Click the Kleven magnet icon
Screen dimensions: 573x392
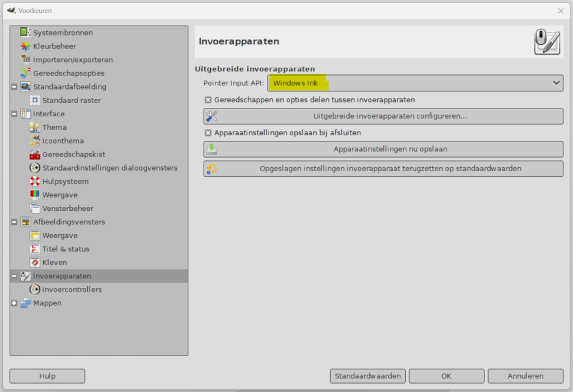point(34,262)
